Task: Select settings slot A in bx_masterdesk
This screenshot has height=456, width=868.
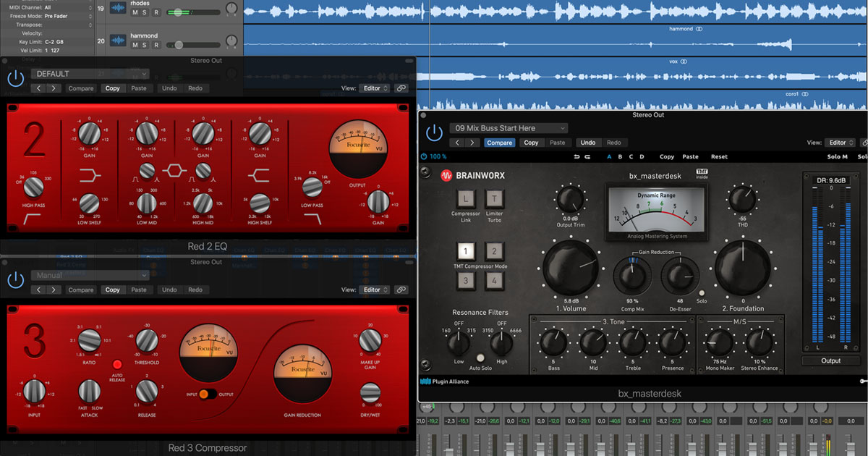Action: 609,156
